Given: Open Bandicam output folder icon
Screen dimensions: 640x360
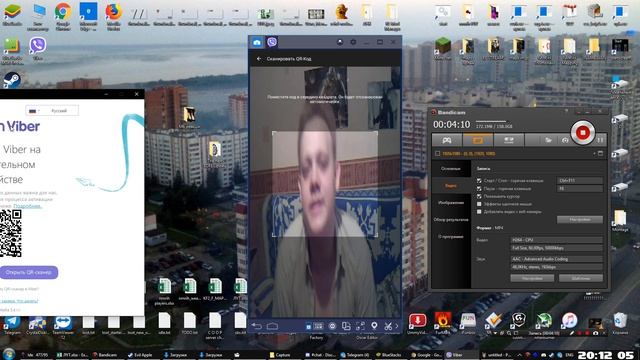Looking at the screenshot, I should click(x=548, y=140).
